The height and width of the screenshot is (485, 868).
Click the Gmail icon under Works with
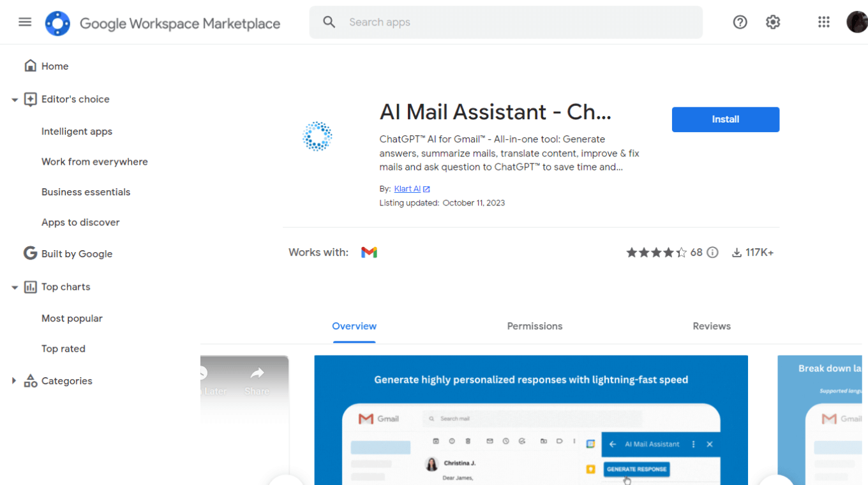[369, 253]
